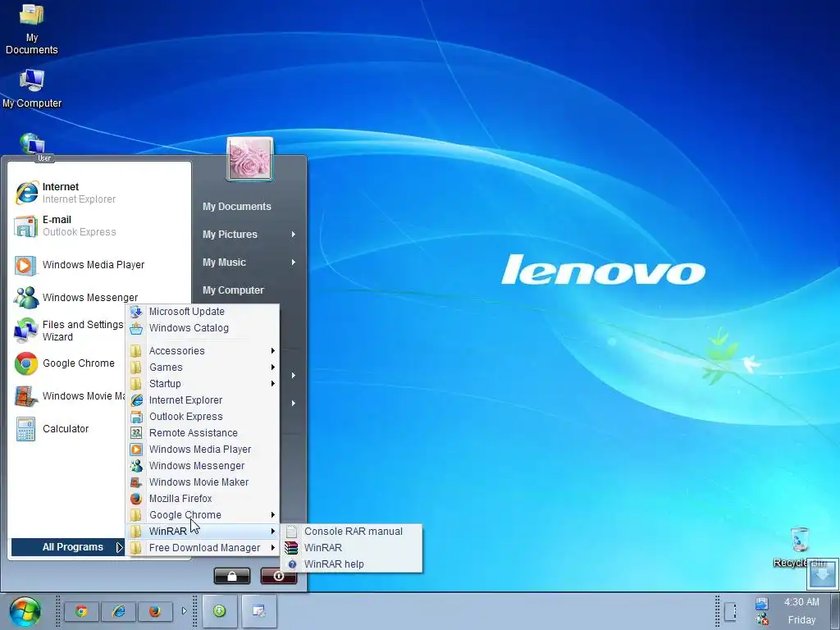
Task: Click the Internet Explorer quick launch taskbar icon
Action: coord(118,611)
